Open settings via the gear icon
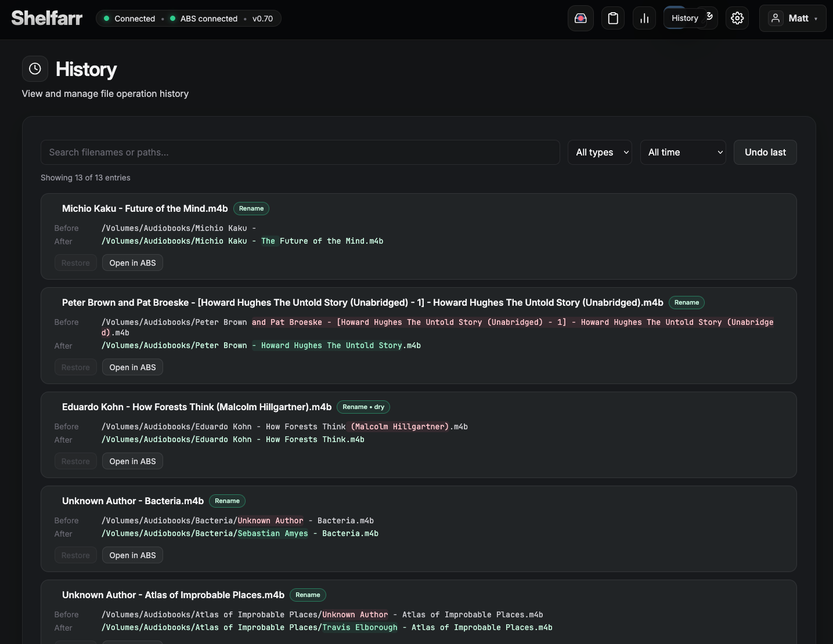The width and height of the screenshot is (833, 644). tap(737, 19)
